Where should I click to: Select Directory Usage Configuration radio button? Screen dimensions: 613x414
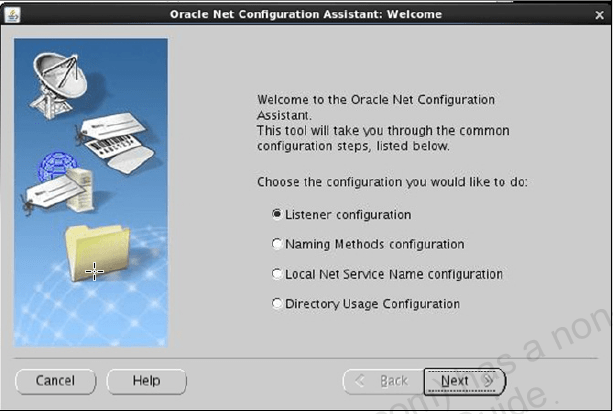(277, 304)
